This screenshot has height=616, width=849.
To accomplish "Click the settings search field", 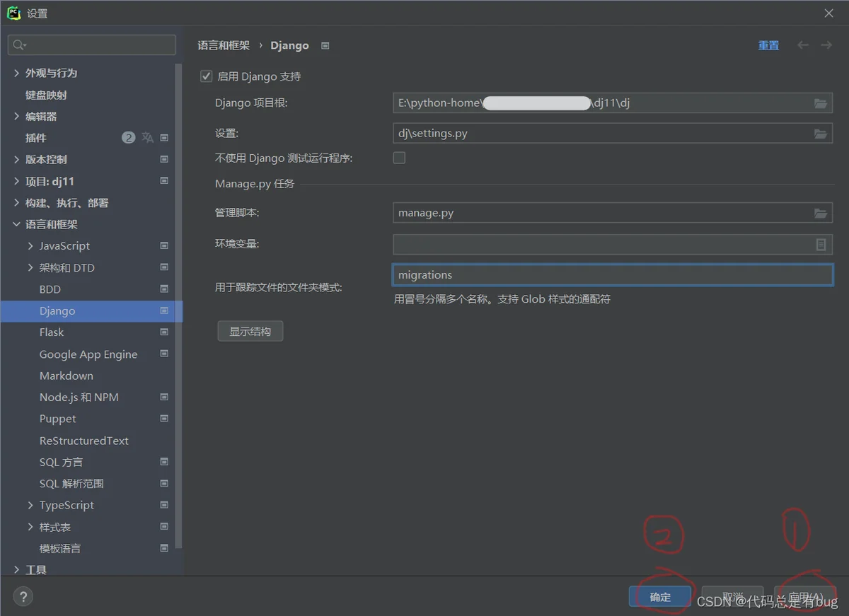I will pos(92,45).
